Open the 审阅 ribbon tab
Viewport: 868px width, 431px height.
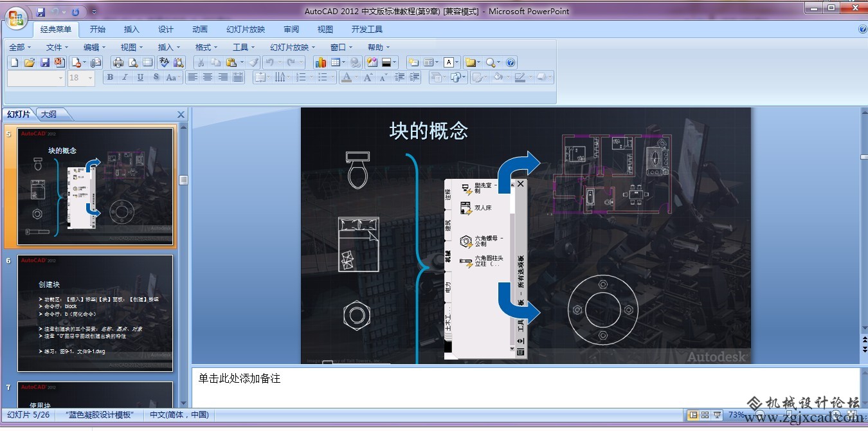coord(291,29)
